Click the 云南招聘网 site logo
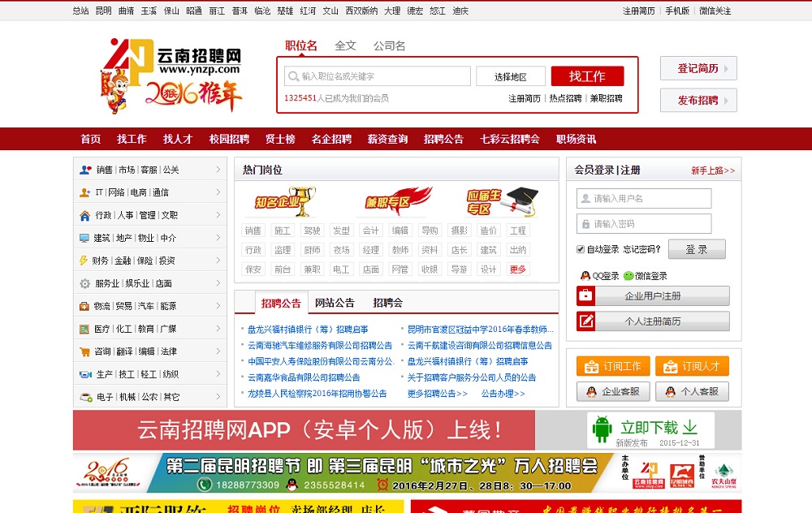The height and width of the screenshot is (513, 812). [171, 75]
